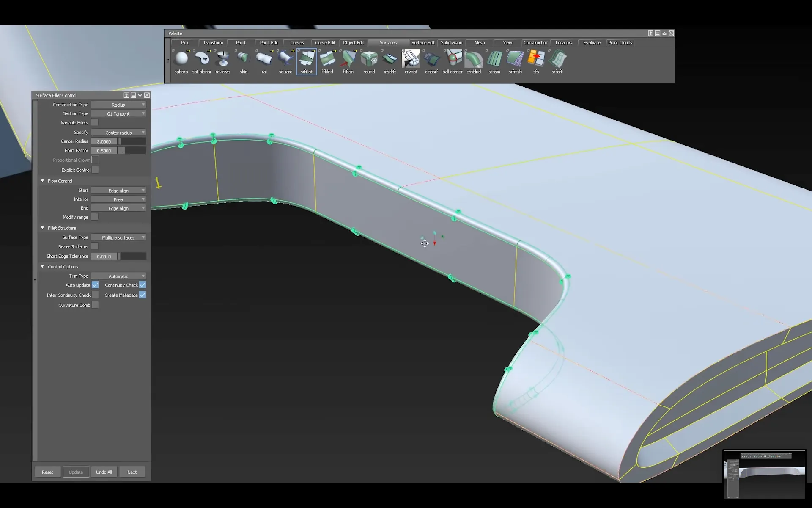Select the sphere primitive tool

coord(181,62)
